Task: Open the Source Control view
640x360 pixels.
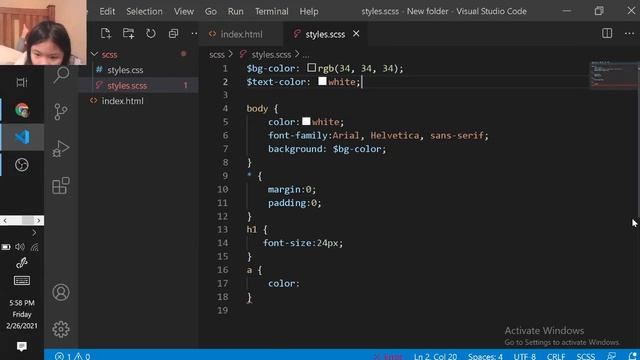Action: coord(61,111)
